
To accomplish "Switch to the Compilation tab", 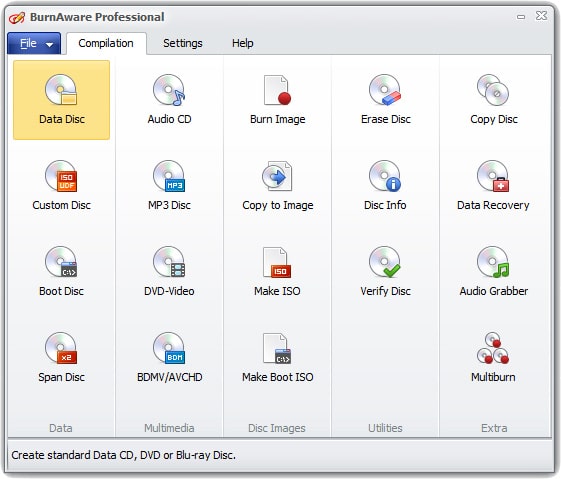I will [x=106, y=43].
